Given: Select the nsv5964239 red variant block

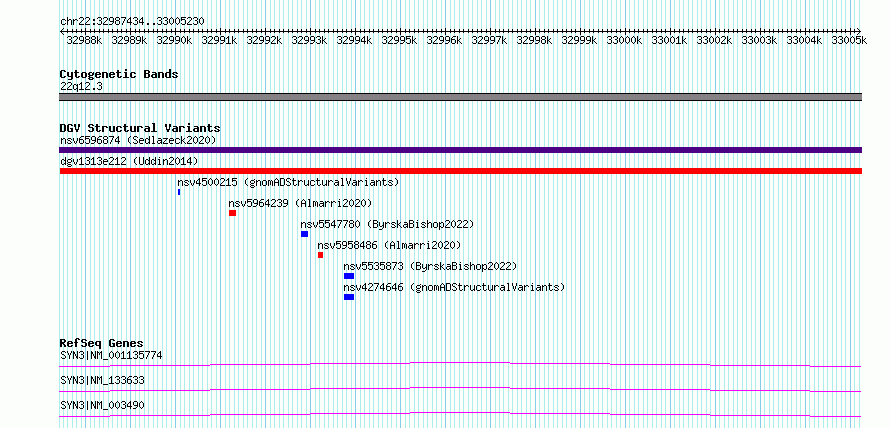Looking at the screenshot, I should click(232, 213).
